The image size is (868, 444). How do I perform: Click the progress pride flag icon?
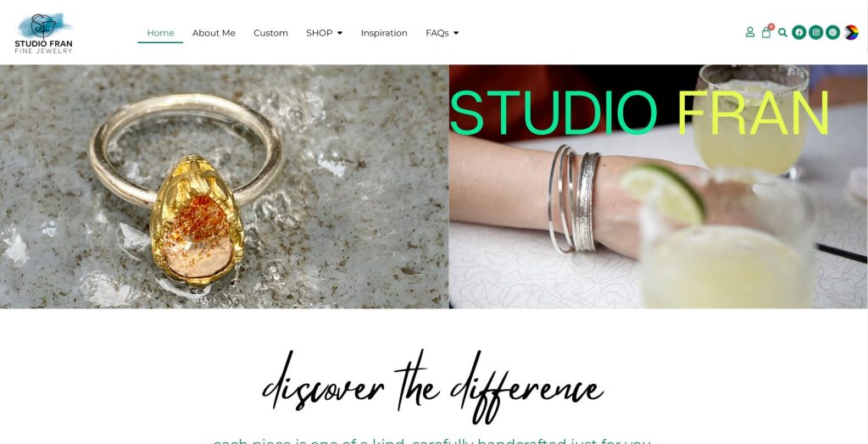point(851,33)
